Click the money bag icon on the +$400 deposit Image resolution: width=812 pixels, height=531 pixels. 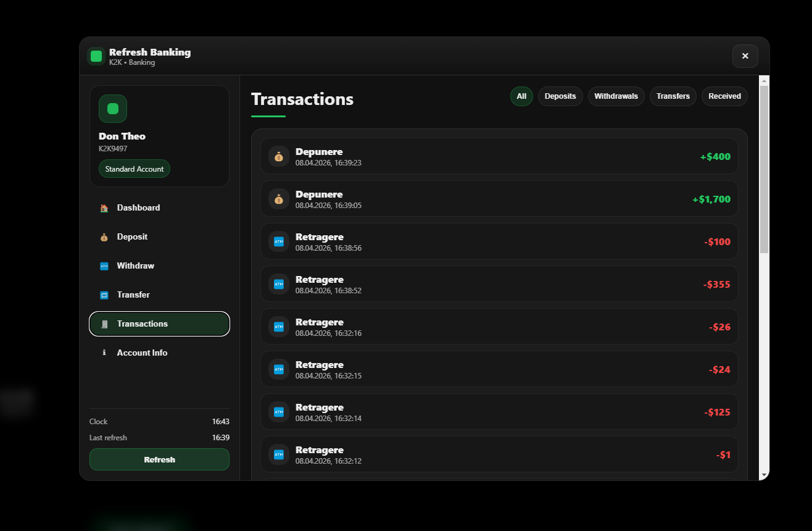coord(279,157)
